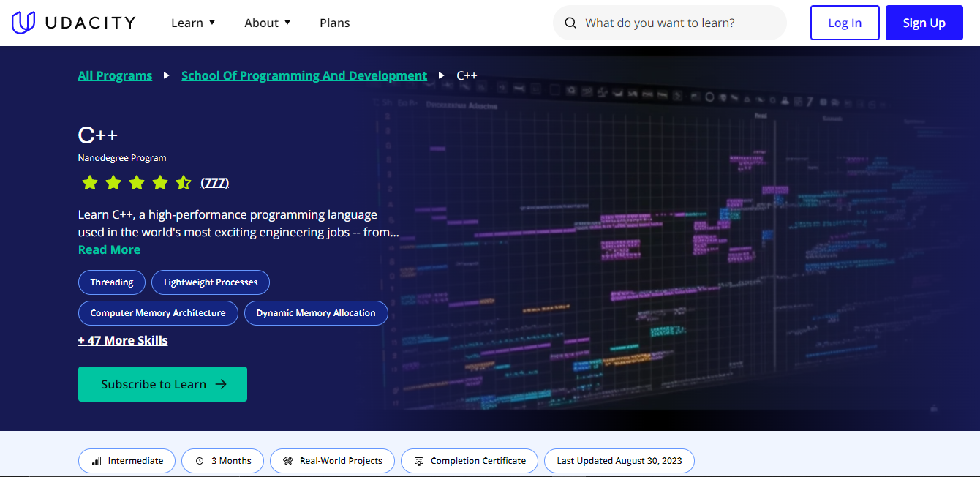Open the All Programs breadcrumb link
The height and width of the screenshot is (477, 980).
coord(116,75)
